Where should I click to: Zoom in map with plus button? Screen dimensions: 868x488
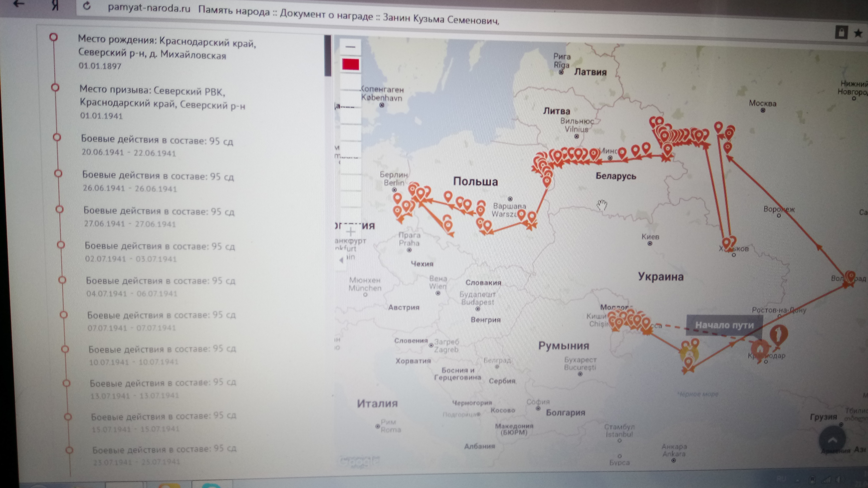[351, 232]
